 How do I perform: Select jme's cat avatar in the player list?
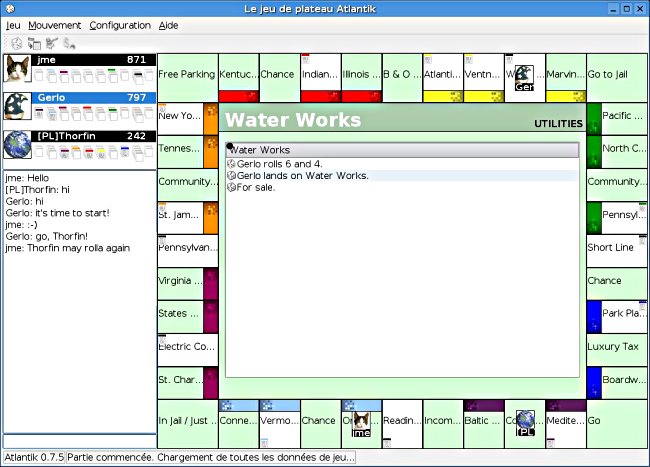pyautogui.click(x=17, y=68)
